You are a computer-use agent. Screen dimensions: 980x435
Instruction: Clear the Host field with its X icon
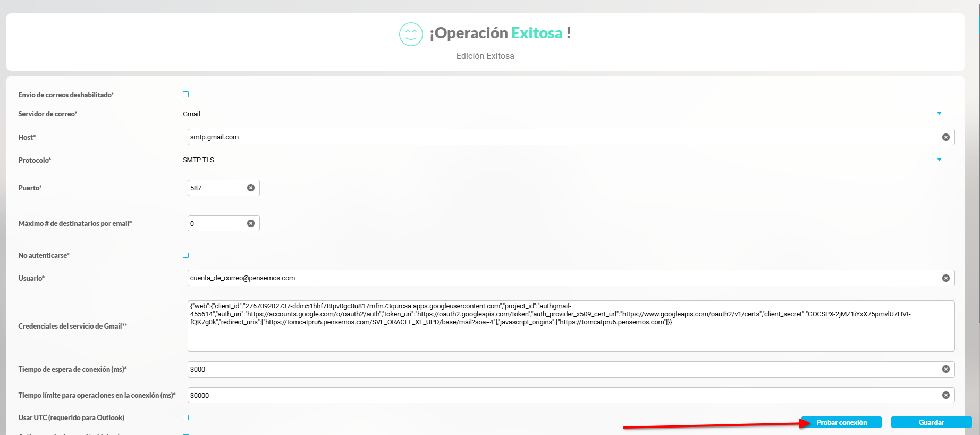[x=945, y=137]
